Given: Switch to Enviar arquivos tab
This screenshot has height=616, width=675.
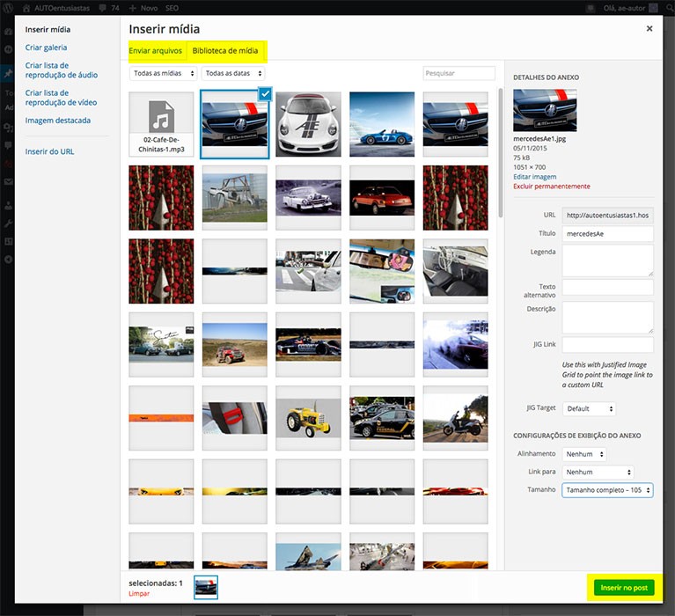Looking at the screenshot, I should point(156,51).
